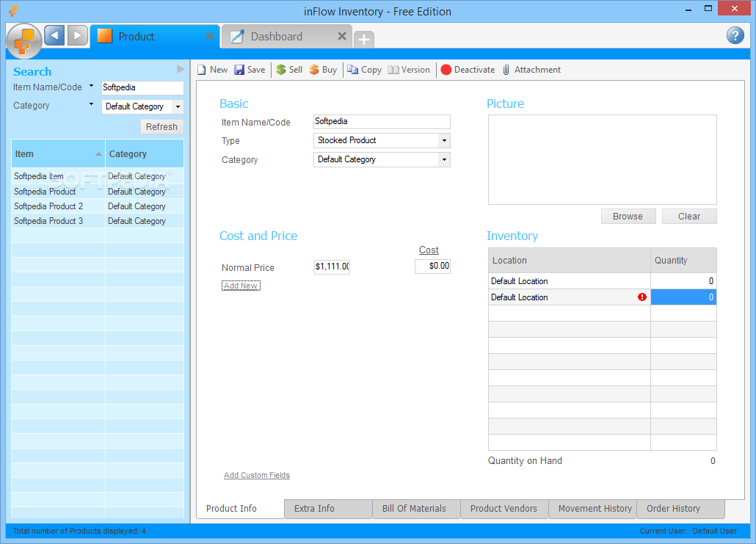Screen dimensions: 756x544
Task: Open the help question mark icon
Action: click(x=735, y=35)
